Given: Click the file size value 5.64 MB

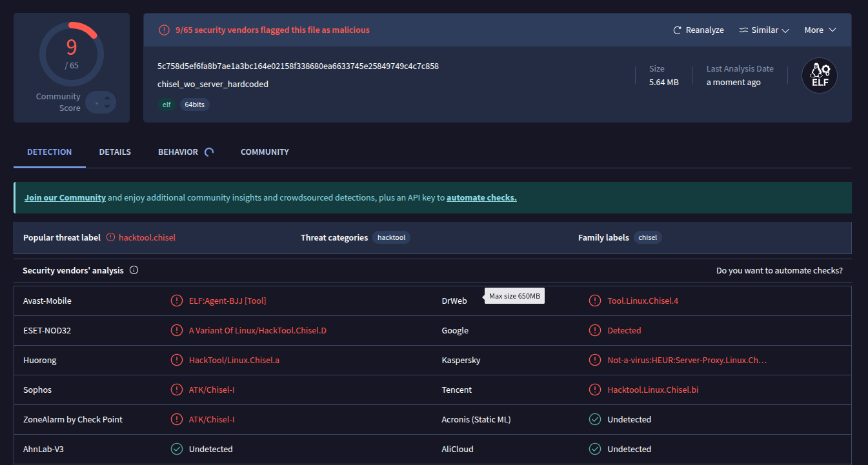Looking at the screenshot, I should pyautogui.click(x=664, y=83).
